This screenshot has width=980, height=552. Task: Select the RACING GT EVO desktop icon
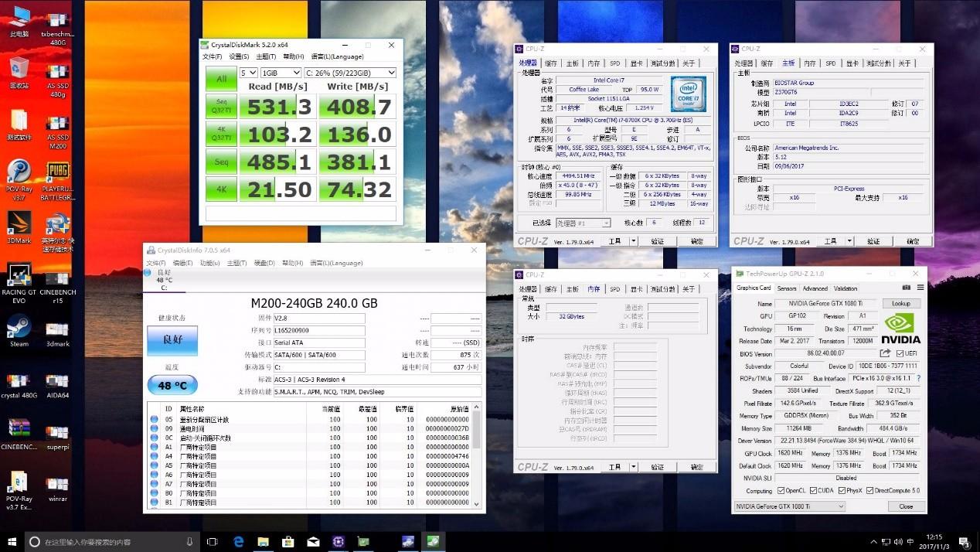pyautogui.click(x=19, y=283)
